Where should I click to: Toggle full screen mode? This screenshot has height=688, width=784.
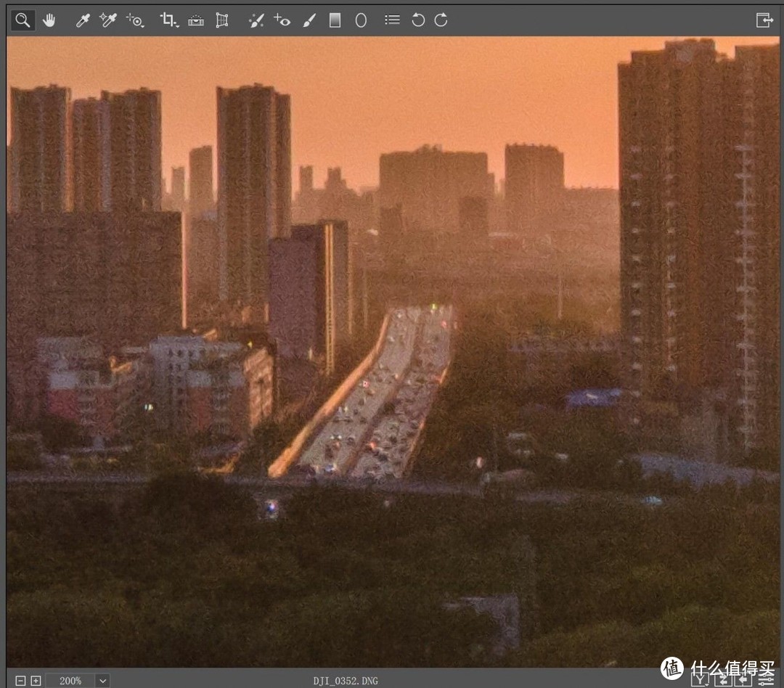tap(764, 20)
